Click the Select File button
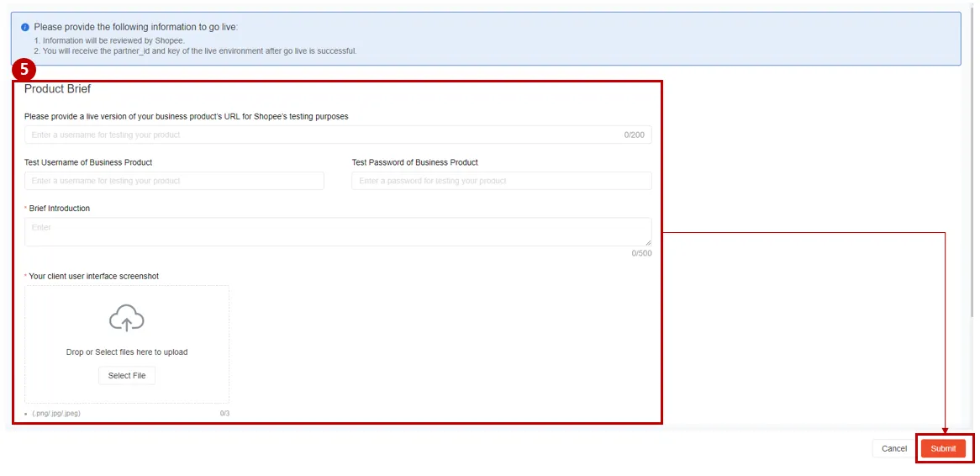The height and width of the screenshot is (476, 980). [127, 375]
